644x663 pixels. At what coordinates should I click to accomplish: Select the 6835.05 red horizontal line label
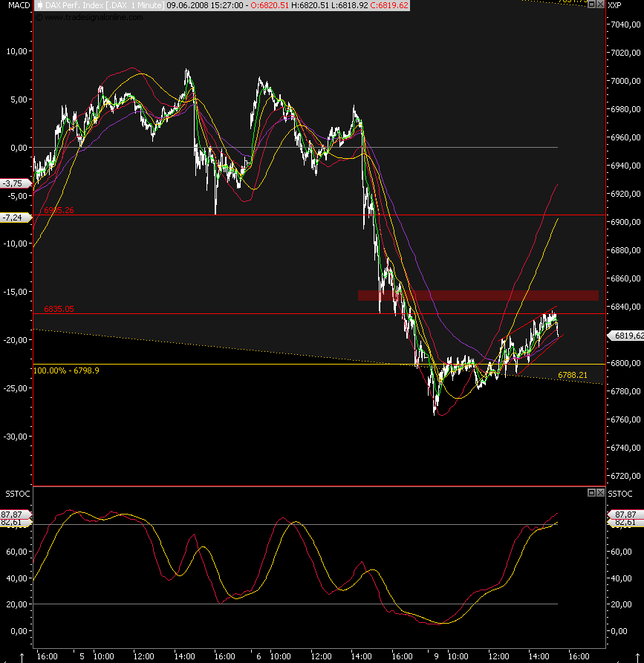point(59,309)
